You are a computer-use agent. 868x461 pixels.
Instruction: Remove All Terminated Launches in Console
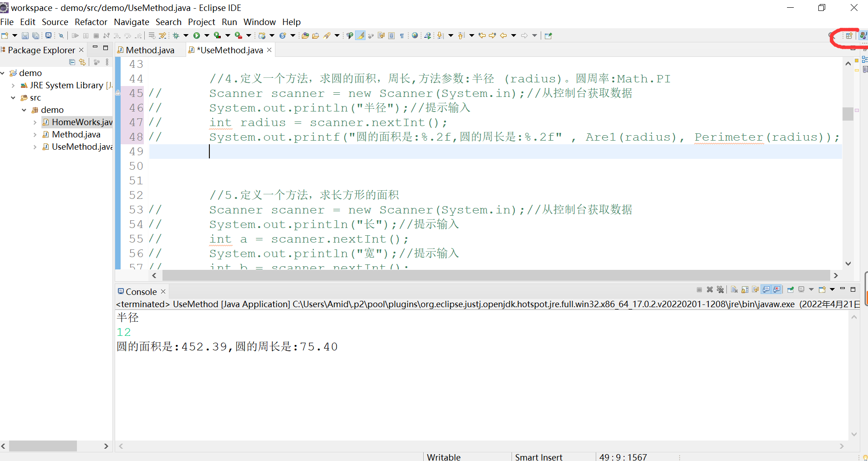(x=720, y=289)
